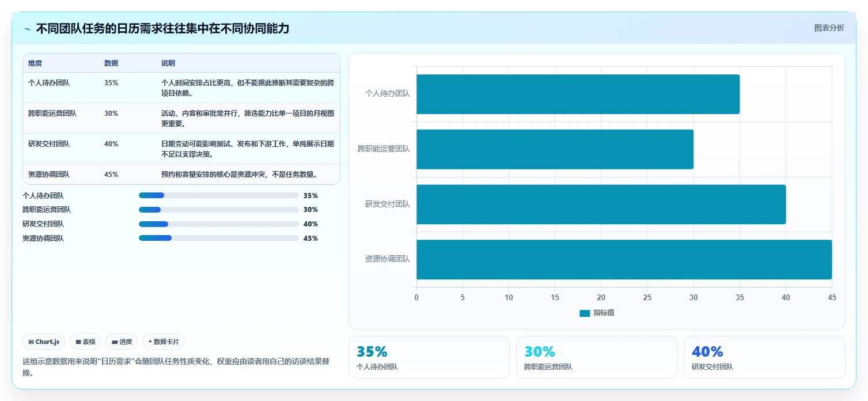Image resolution: width=868 pixels, height=401 pixels.
Task: Click the description starting 个人时间安排占比更高
Action: click(248, 88)
